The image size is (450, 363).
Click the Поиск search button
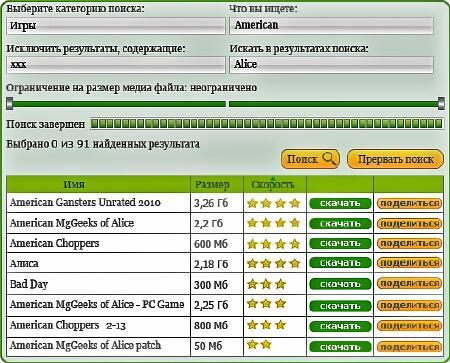pos(310,159)
